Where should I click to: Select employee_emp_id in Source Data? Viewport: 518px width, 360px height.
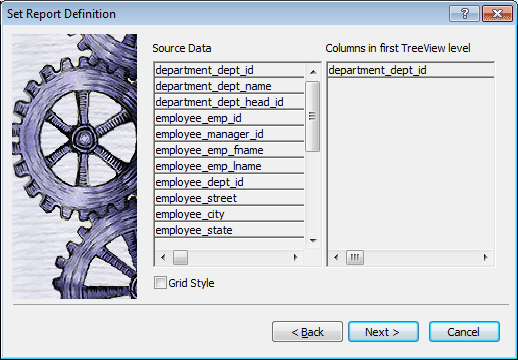tap(229, 118)
